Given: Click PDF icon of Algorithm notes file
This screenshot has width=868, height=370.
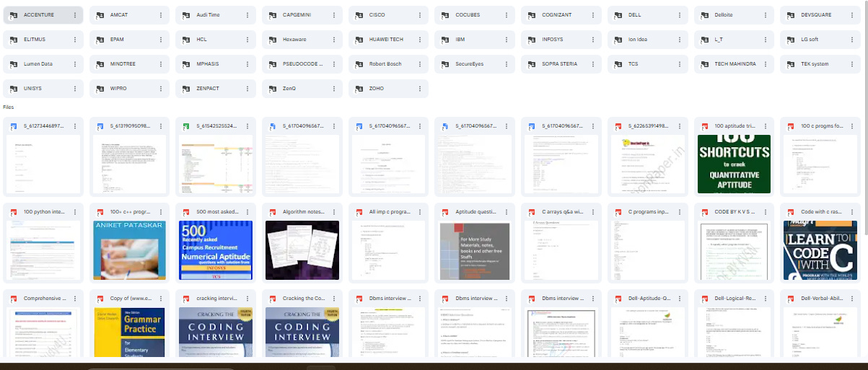Looking at the screenshot, I should pyautogui.click(x=273, y=212).
